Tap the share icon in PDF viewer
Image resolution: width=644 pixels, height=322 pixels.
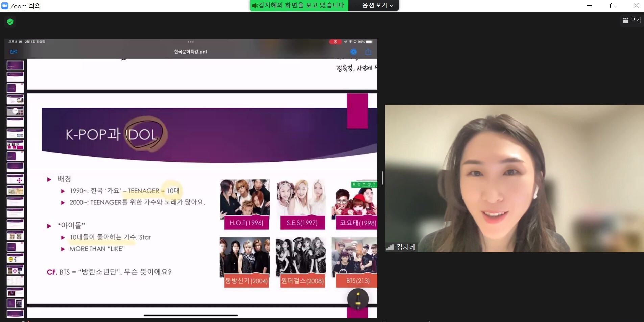click(368, 52)
